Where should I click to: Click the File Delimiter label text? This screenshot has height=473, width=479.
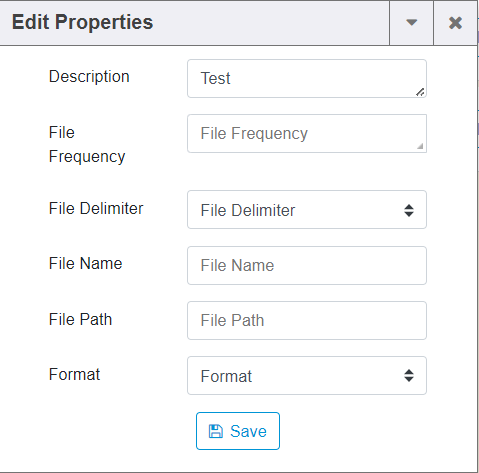pyautogui.click(x=96, y=209)
